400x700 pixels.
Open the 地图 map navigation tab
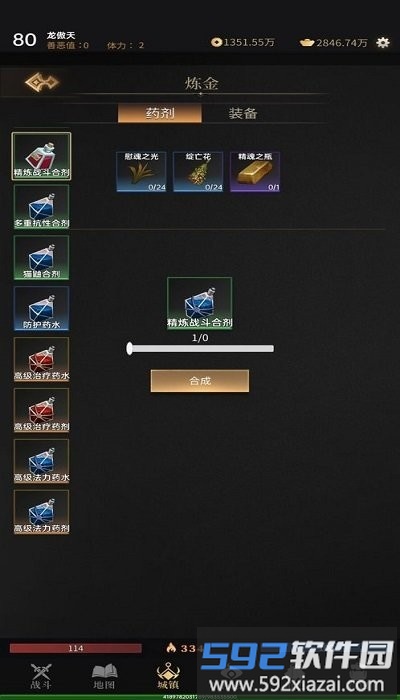click(104, 676)
